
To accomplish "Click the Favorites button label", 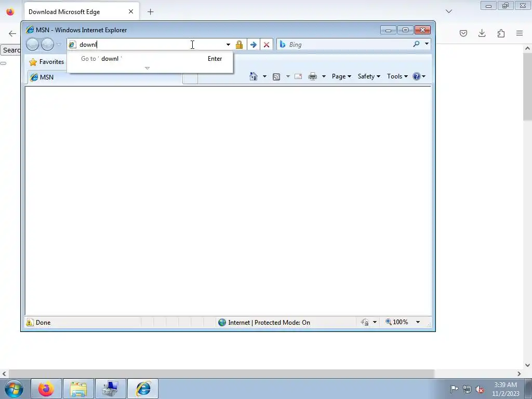I will tap(51, 62).
